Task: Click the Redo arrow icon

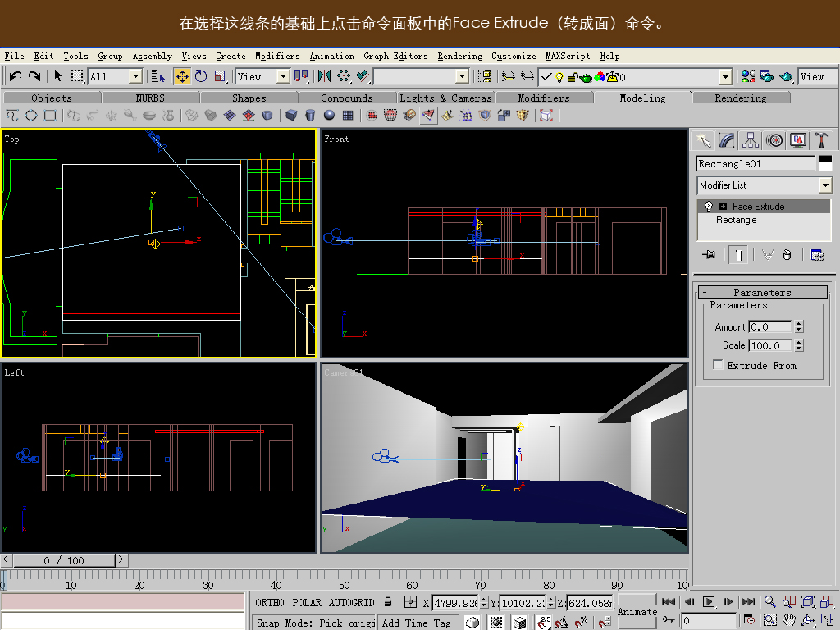Action: (x=34, y=76)
